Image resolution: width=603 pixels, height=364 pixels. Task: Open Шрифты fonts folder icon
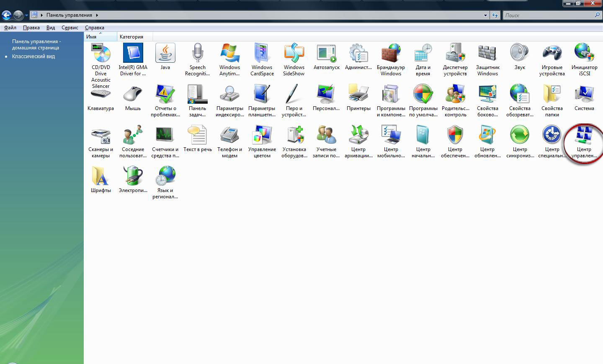(101, 176)
